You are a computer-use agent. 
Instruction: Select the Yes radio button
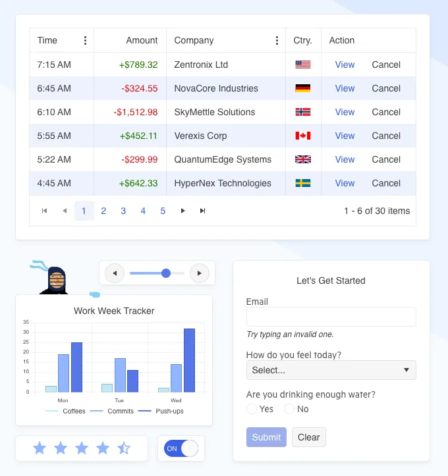click(252, 409)
